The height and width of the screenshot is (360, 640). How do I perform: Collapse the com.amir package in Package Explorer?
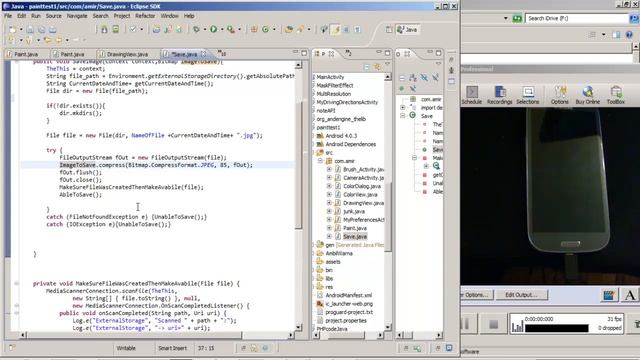[320, 161]
